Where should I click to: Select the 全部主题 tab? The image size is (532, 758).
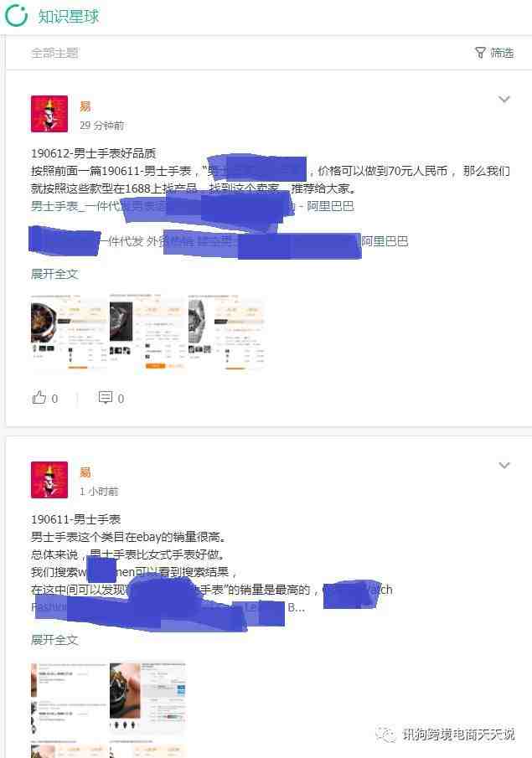[x=54, y=53]
